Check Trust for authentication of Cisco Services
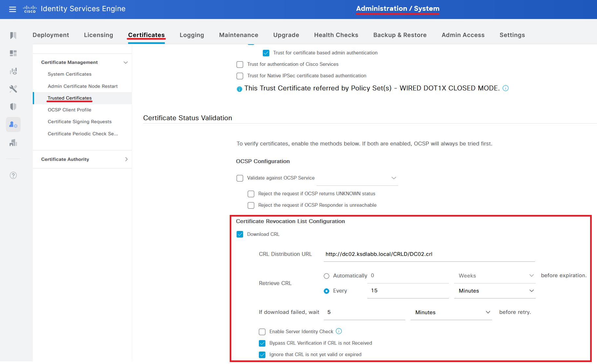This screenshot has width=597, height=364. point(240,65)
